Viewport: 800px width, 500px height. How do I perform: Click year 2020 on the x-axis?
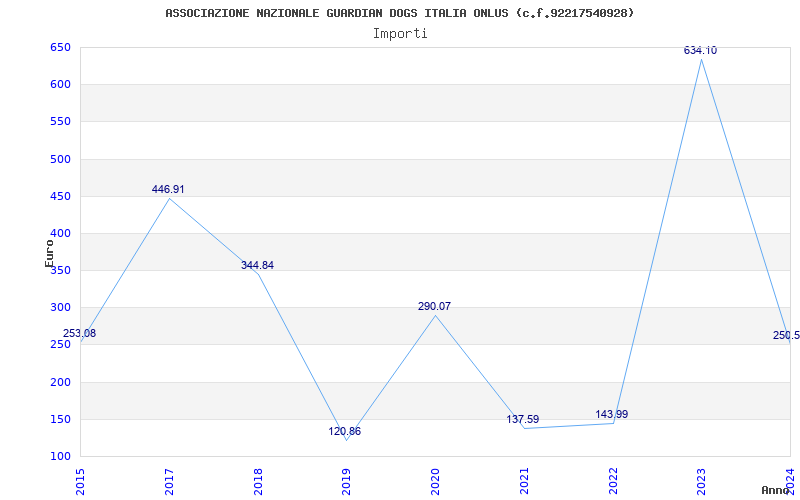pyautogui.click(x=435, y=482)
